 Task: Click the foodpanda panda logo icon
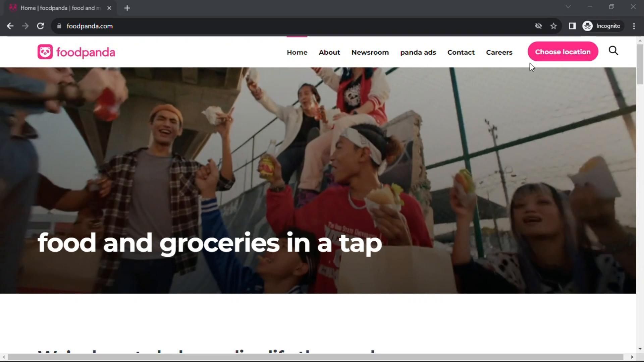pos(45,52)
